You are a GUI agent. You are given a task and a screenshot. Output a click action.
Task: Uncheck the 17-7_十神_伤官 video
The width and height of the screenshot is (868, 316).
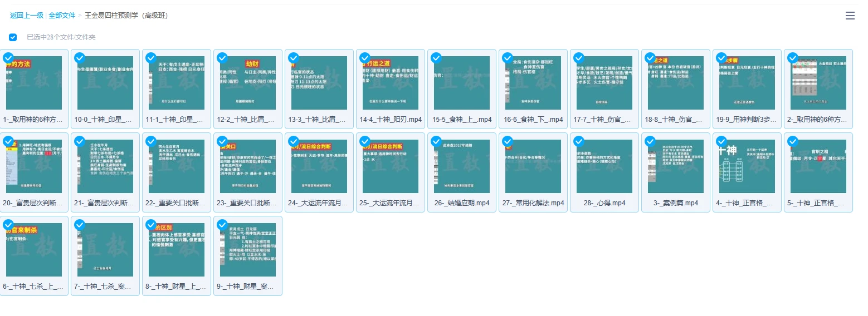point(579,57)
